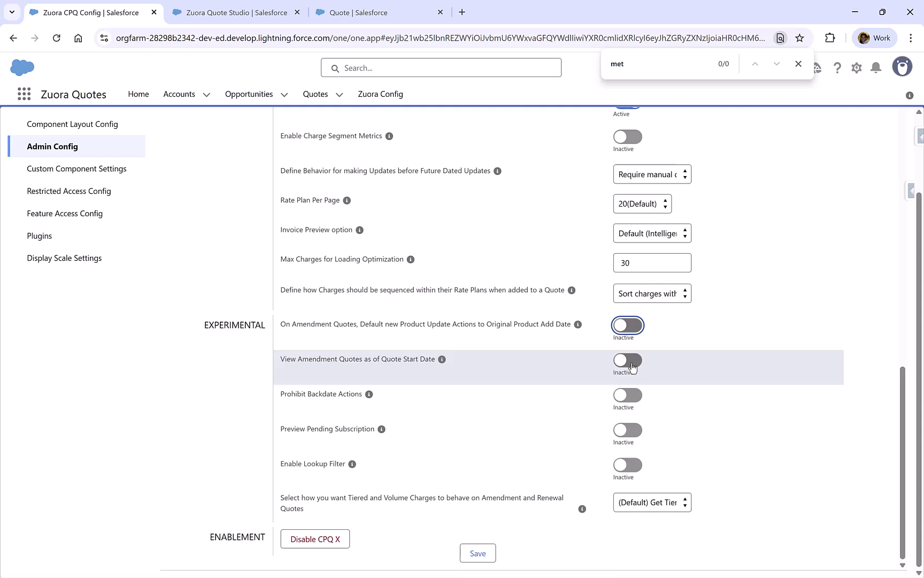View notifications via the bell icon
This screenshot has width=924, height=578.
click(x=875, y=67)
